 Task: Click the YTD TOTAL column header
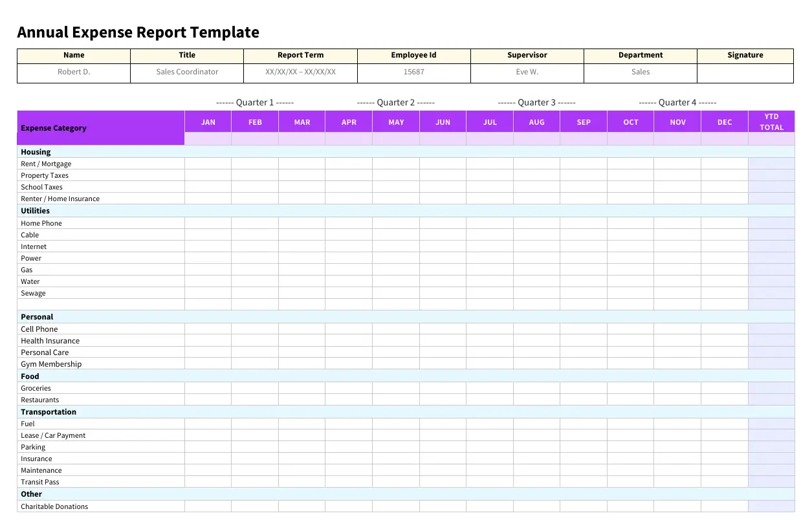tap(771, 122)
